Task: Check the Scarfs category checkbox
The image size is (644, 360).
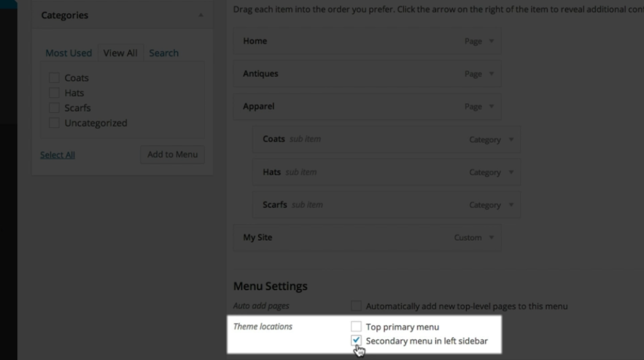Action: point(54,108)
